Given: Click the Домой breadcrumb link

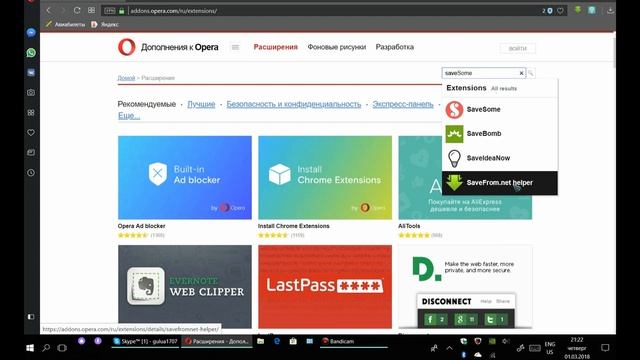Looking at the screenshot, I should [126, 78].
